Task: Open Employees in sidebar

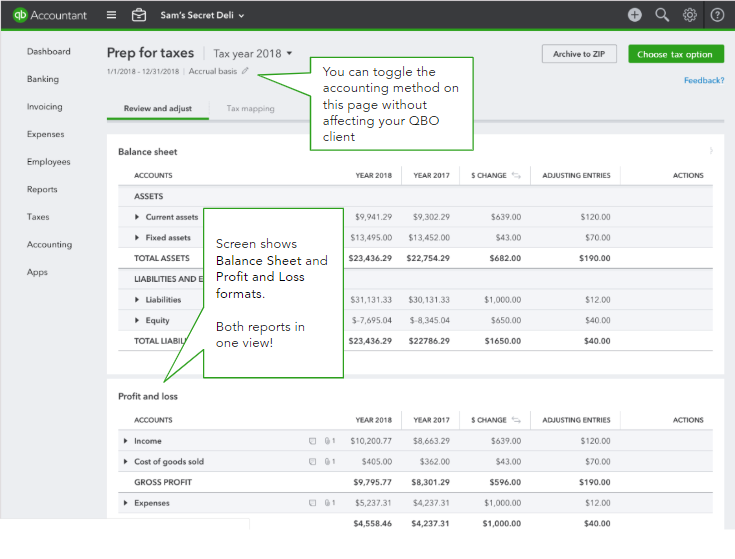Action: (x=49, y=162)
